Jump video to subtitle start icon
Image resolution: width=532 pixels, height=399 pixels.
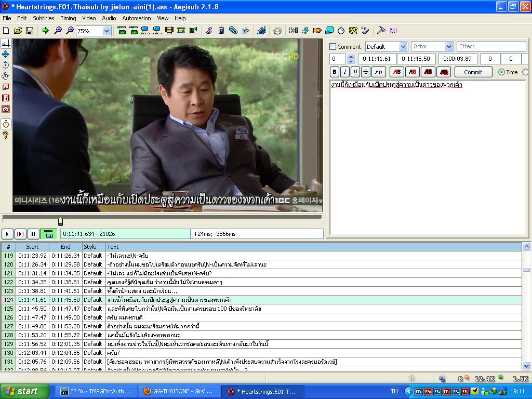point(122,31)
